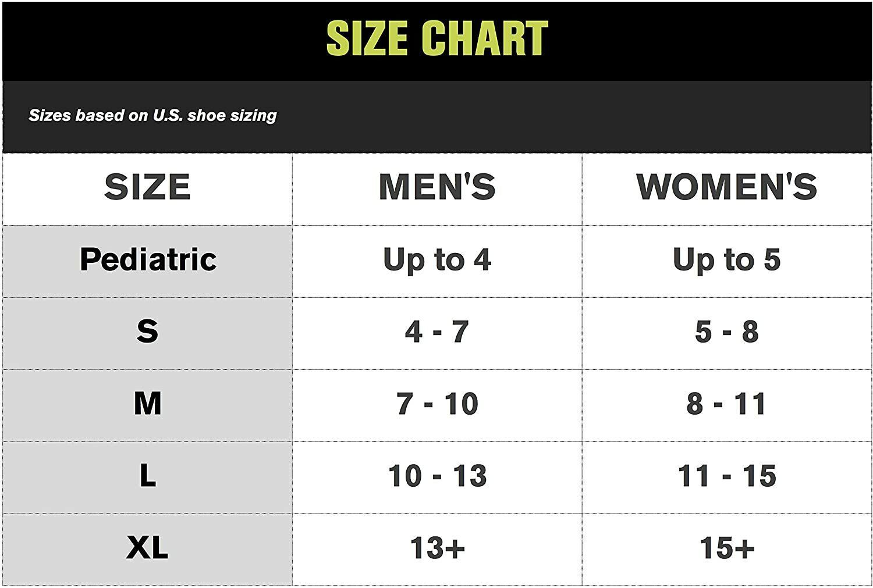Screen dimensions: 873x588
Task: Click the WOMEN'S column header
Action: [727, 187]
